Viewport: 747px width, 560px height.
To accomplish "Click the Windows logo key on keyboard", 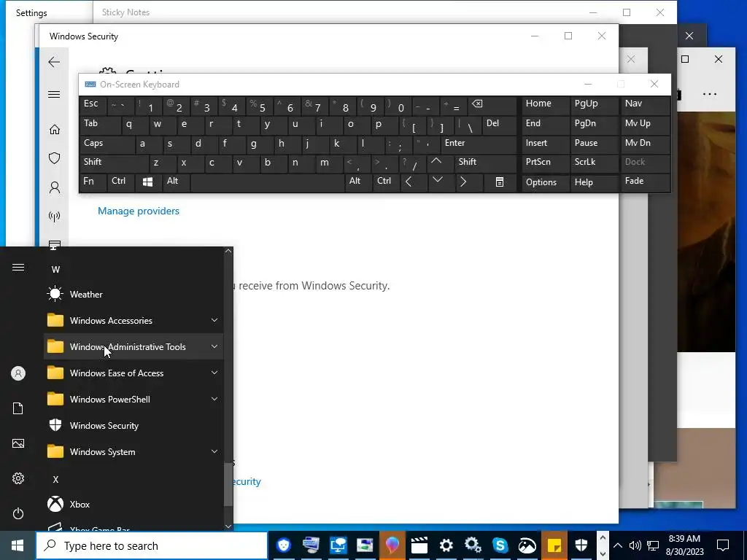I will point(147,182).
